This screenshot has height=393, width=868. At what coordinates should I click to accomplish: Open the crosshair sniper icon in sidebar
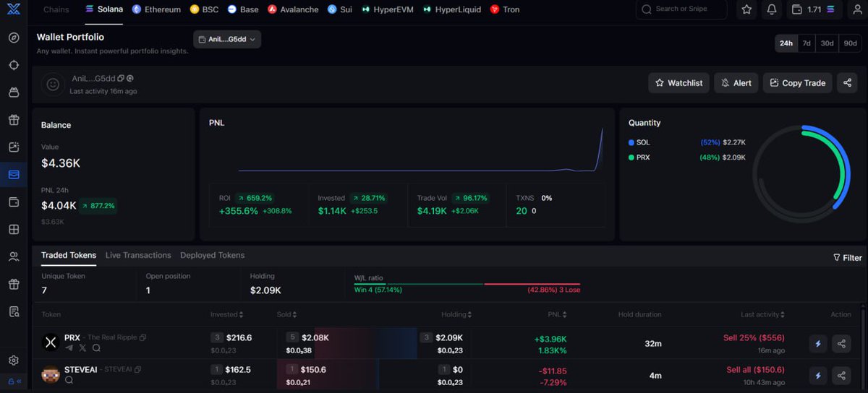pos(14,65)
